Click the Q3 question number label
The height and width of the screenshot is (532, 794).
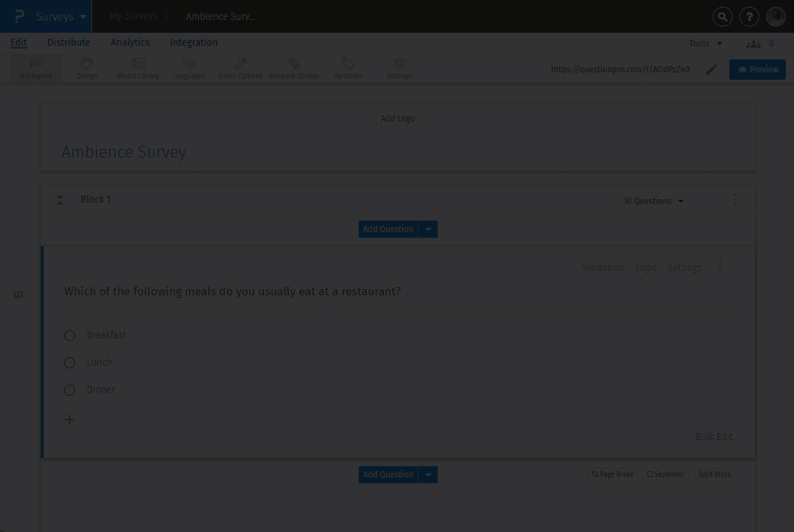click(x=18, y=295)
